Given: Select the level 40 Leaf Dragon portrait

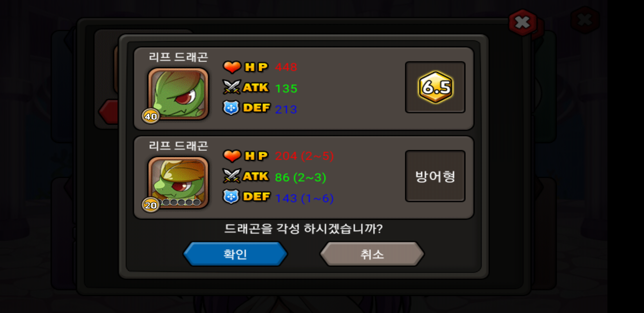Looking at the screenshot, I should 178,93.
